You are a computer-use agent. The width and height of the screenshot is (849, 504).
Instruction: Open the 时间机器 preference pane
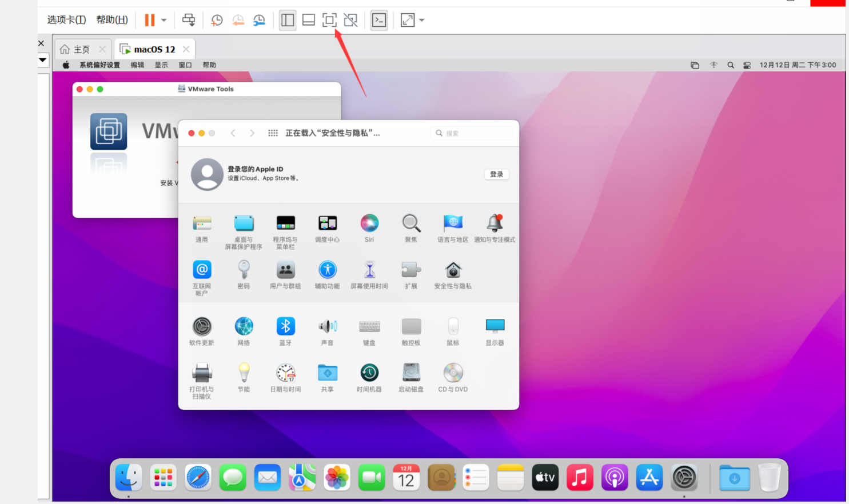point(369,378)
